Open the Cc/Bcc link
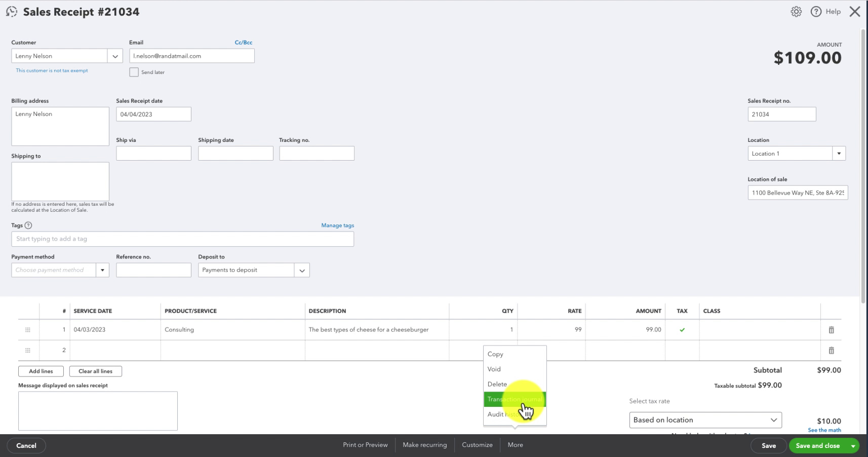The width and height of the screenshot is (868, 457). point(244,43)
